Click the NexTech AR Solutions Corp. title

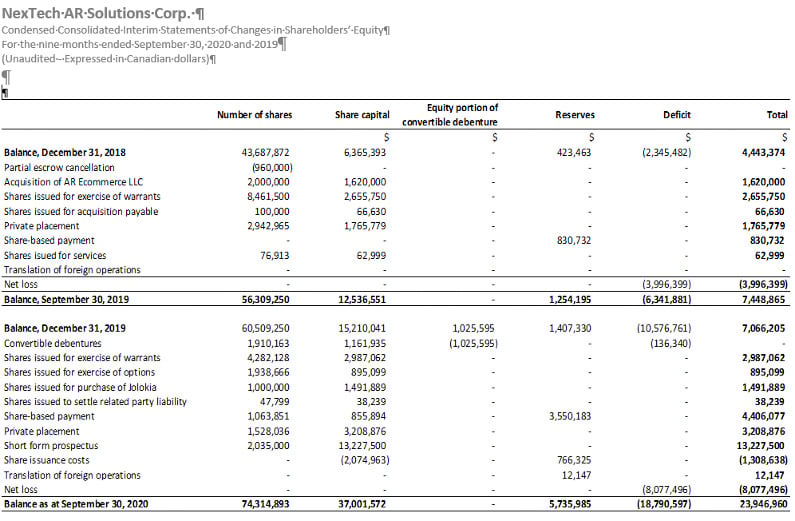(x=103, y=13)
